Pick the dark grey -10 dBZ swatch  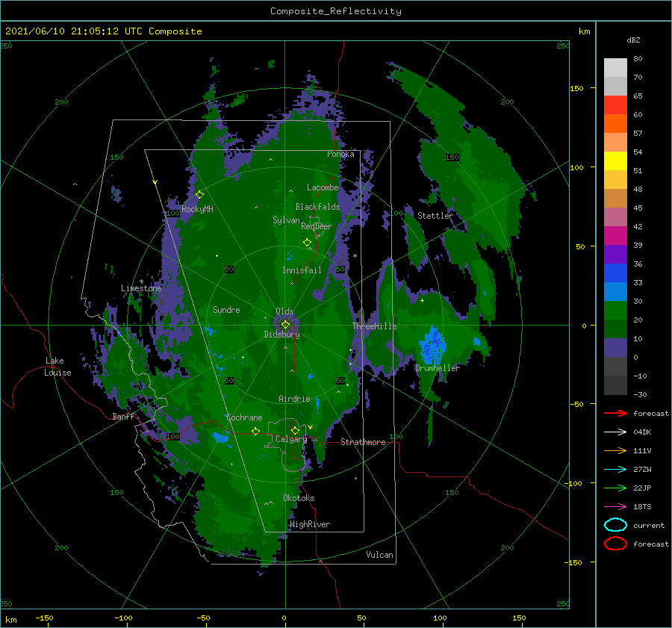coord(615,385)
